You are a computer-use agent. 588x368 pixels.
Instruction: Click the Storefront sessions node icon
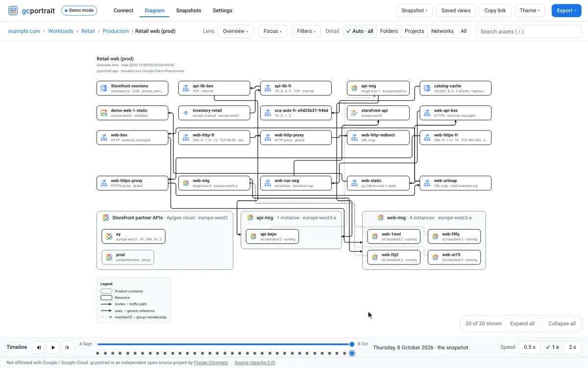pyautogui.click(x=104, y=88)
